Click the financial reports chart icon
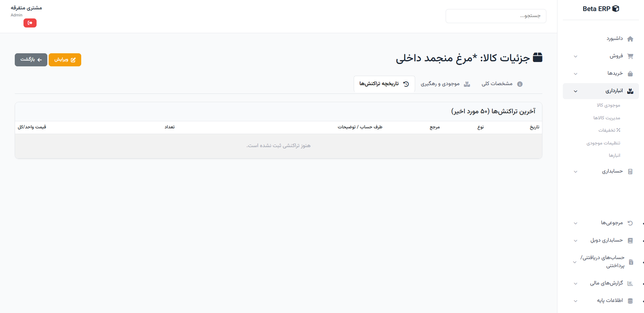This screenshot has height=313, width=644. pyautogui.click(x=630, y=284)
